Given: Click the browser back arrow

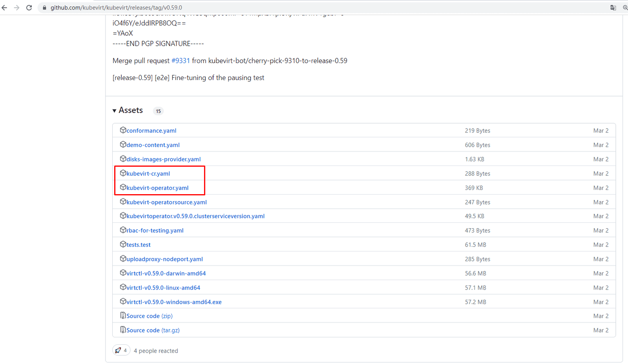Looking at the screenshot, I should [5, 7].
